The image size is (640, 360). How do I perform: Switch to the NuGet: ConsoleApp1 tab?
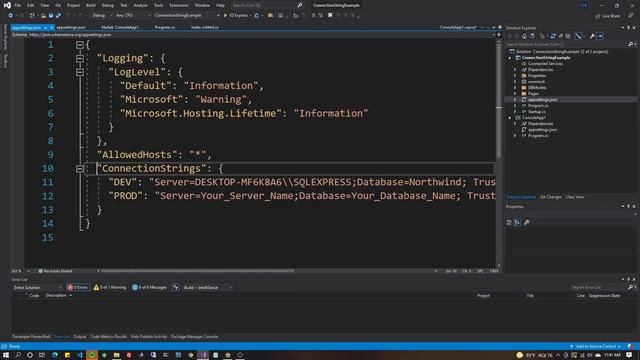(x=120, y=27)
